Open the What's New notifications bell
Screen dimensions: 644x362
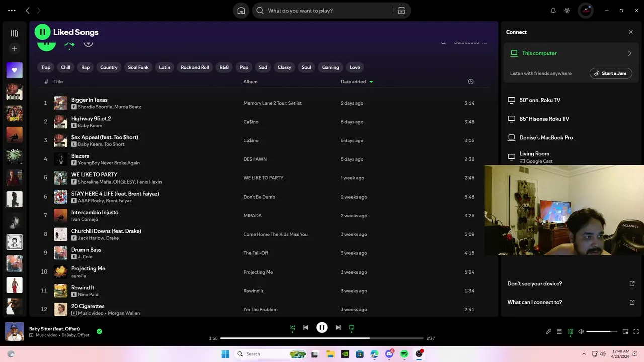coord(553,11)
